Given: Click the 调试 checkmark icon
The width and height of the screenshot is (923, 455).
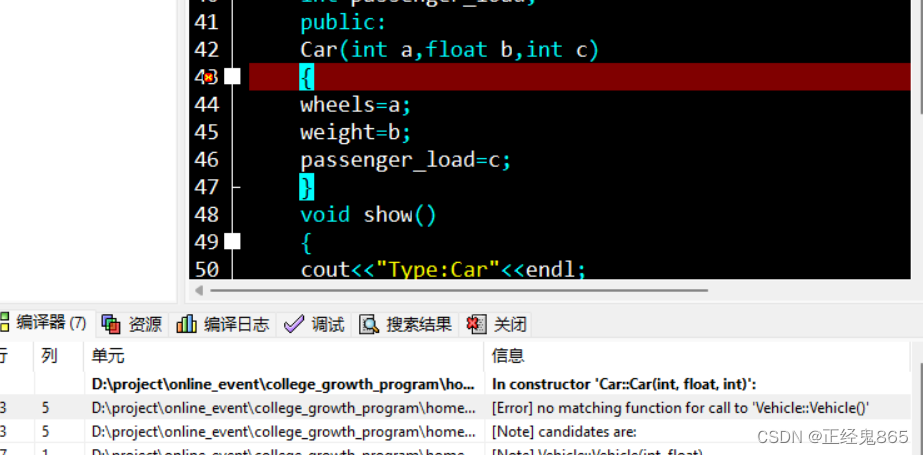Looking at the screenshot, I should tap(293, 324).
